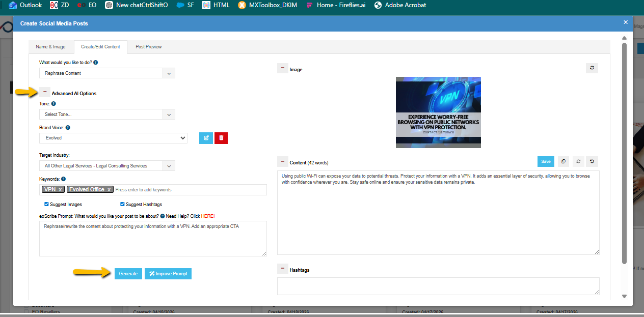Switch to the Name & Image tab
This screenshot has width=644, height=317.
pos(50,46)
